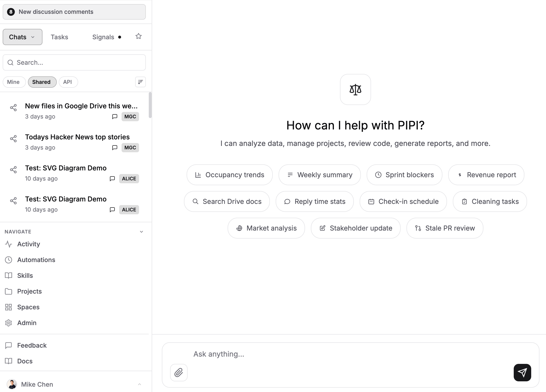Open Todays Hacker News top stories chat
Image resolution: width=546 pixels, height=392 pixels.
[74, 142]
